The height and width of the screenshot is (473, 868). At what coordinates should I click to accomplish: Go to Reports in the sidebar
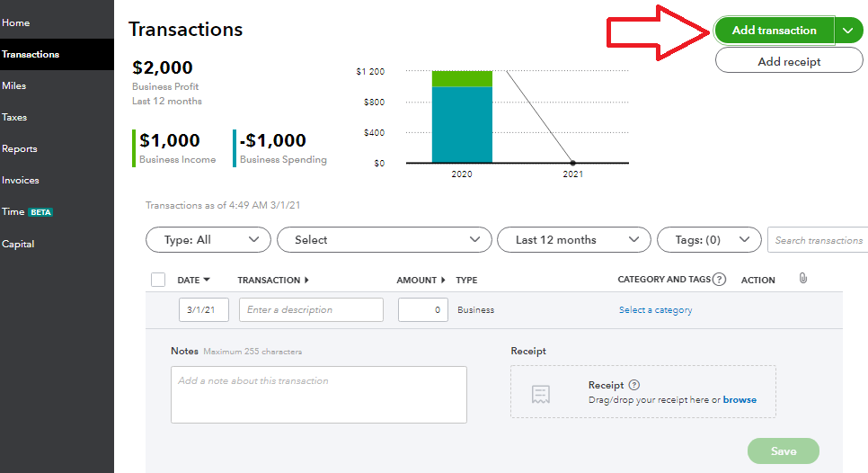(20, 148)
